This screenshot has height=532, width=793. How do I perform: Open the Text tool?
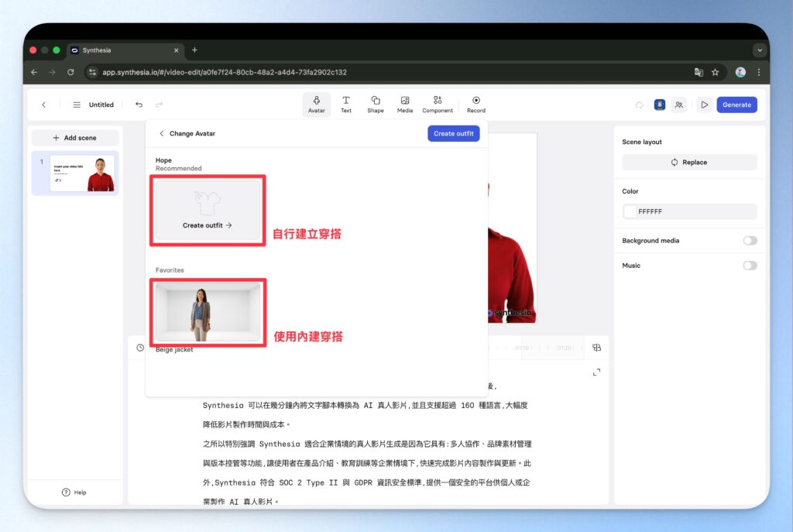pyautogui.click(x=345, y=104)
